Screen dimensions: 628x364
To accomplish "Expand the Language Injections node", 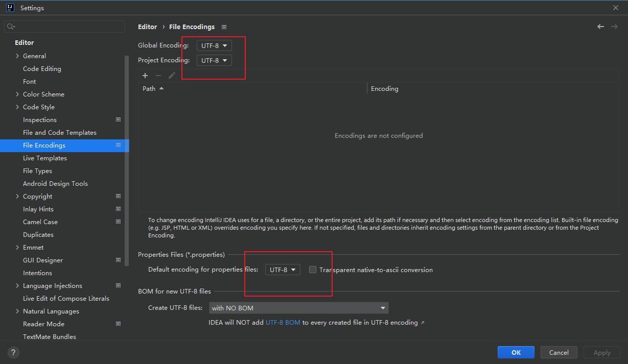I will coord(17,286).
